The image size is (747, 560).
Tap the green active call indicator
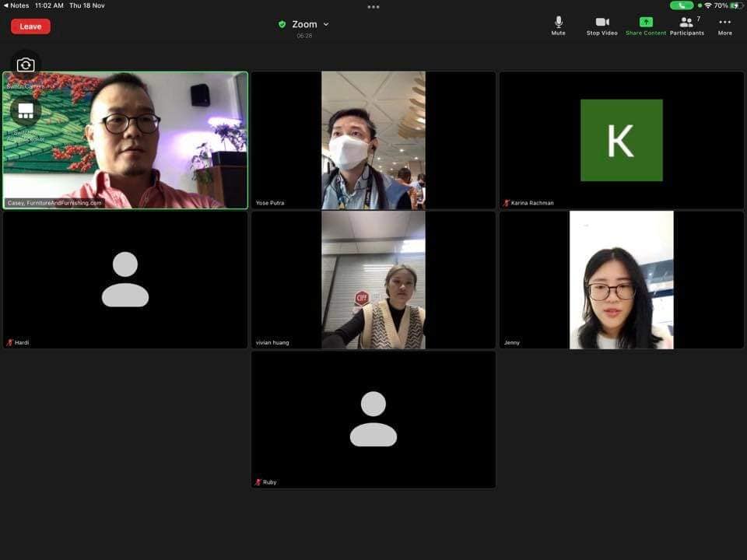point(681,5)
